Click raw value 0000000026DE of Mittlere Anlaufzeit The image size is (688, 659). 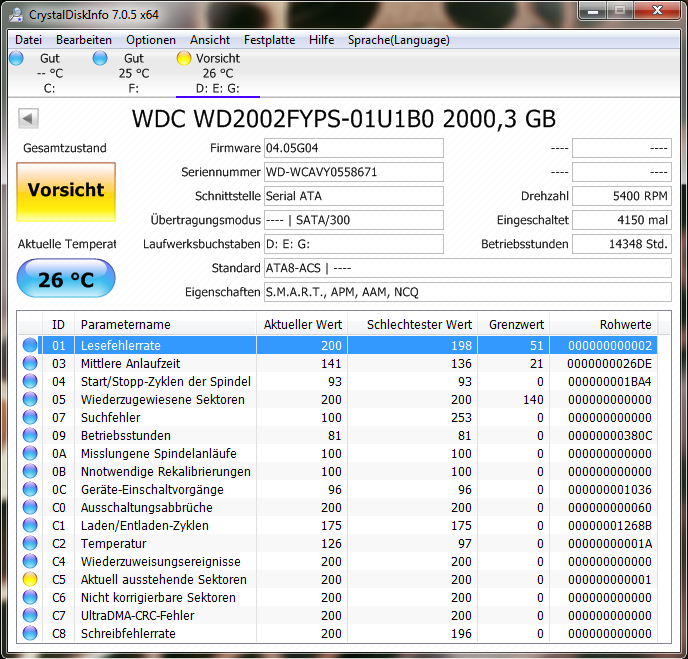(x=609, y=364)
